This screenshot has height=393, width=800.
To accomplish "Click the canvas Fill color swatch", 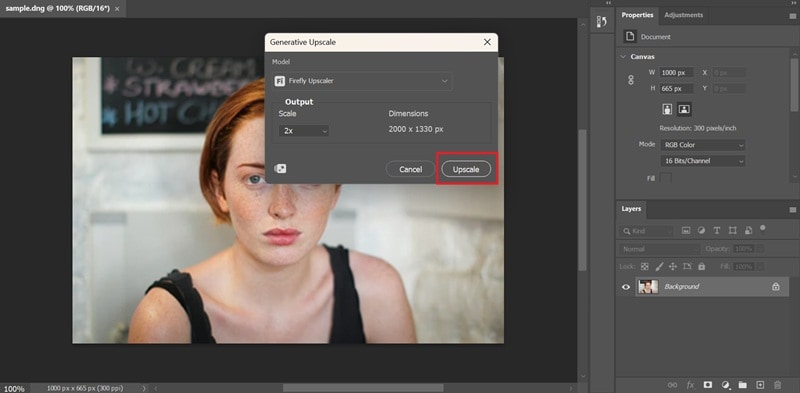I will 666,178.
